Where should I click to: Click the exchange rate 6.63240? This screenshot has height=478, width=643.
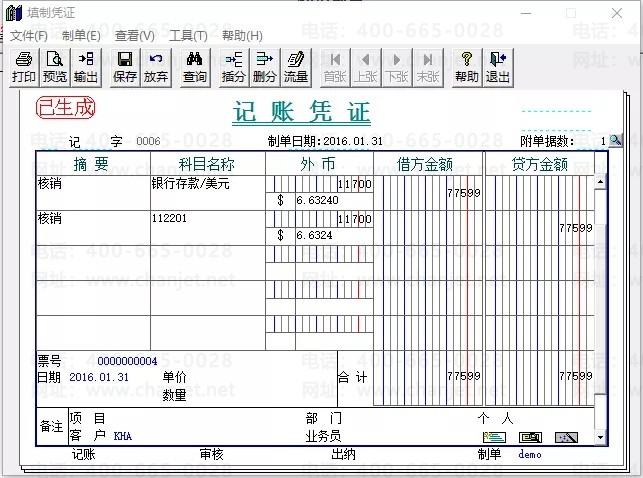317,200
